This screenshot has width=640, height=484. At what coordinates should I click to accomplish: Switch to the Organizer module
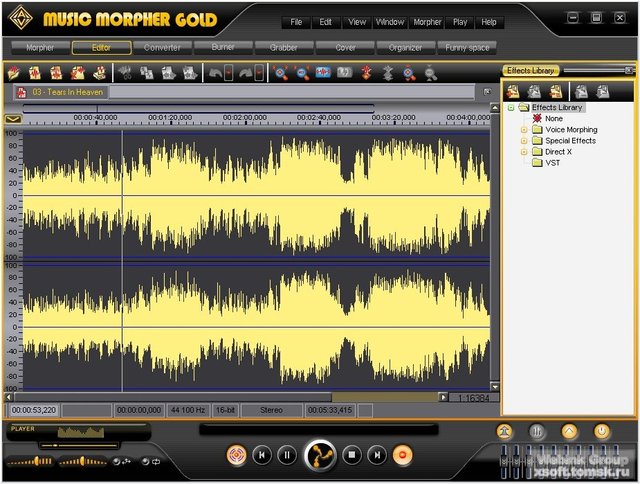tap(406, 48)
